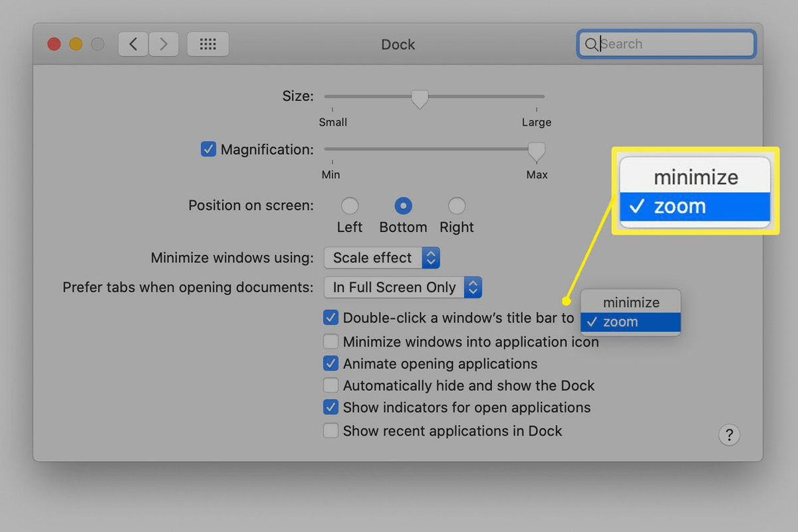
Task: Close the Dock window with the red button
Action: pos(54,45)
